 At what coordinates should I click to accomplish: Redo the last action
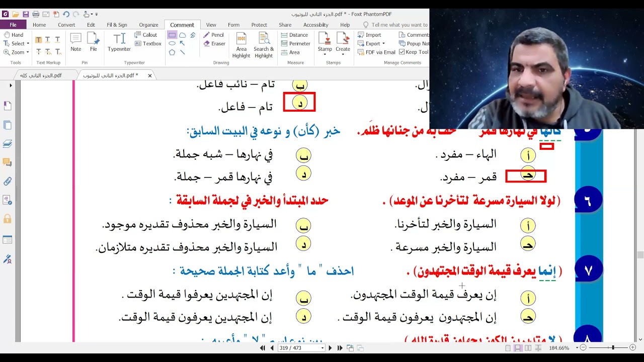[76, 14]
